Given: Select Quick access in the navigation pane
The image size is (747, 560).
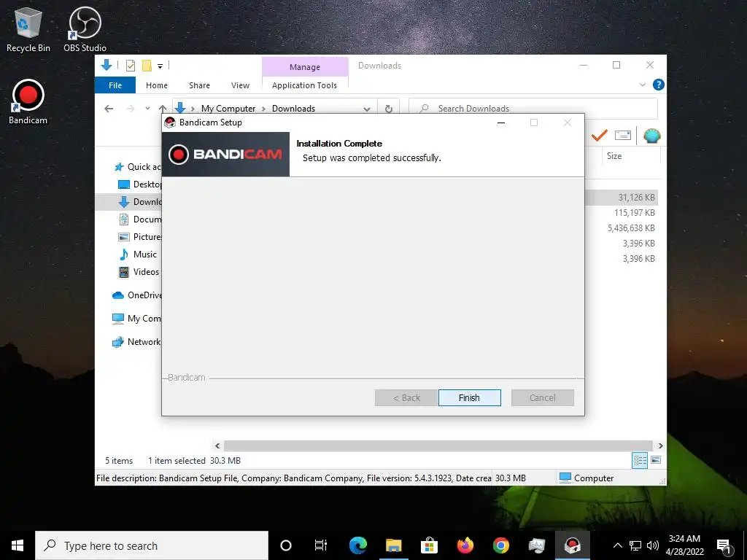Looking at the screenshot, I should tap(137, 167).
